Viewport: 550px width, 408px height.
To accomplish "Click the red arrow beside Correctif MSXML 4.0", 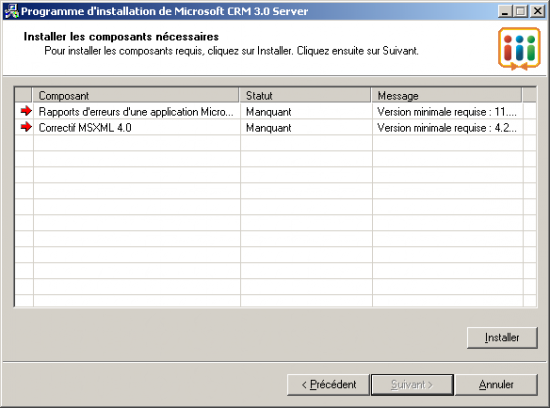I will click(26, 127).
